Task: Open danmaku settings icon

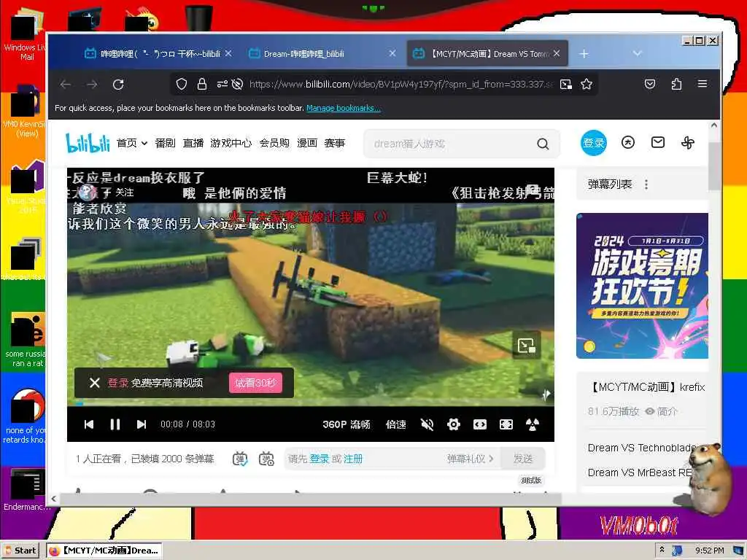Action: coord(266,459)
